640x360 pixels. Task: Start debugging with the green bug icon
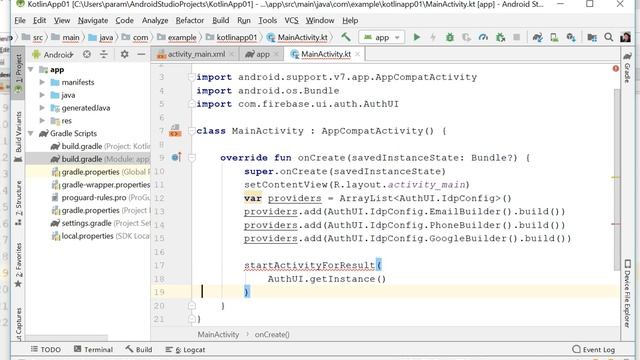coord(450,37)
